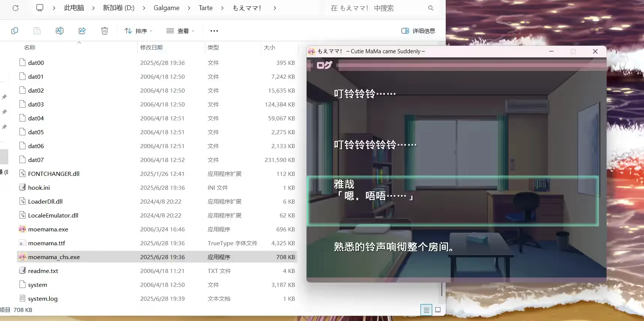Expand the chevron after Galgame breadcrumb
644x321 pixels.
tap(189, 8)
